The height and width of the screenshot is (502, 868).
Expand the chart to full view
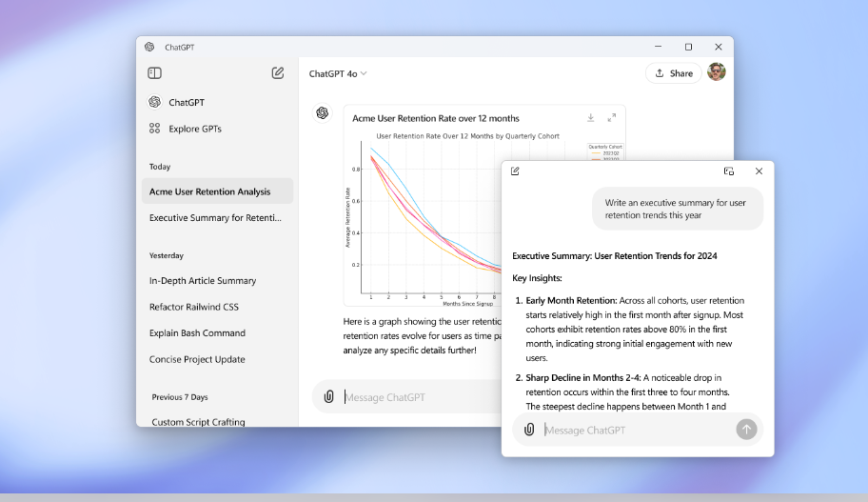[611, 118]
